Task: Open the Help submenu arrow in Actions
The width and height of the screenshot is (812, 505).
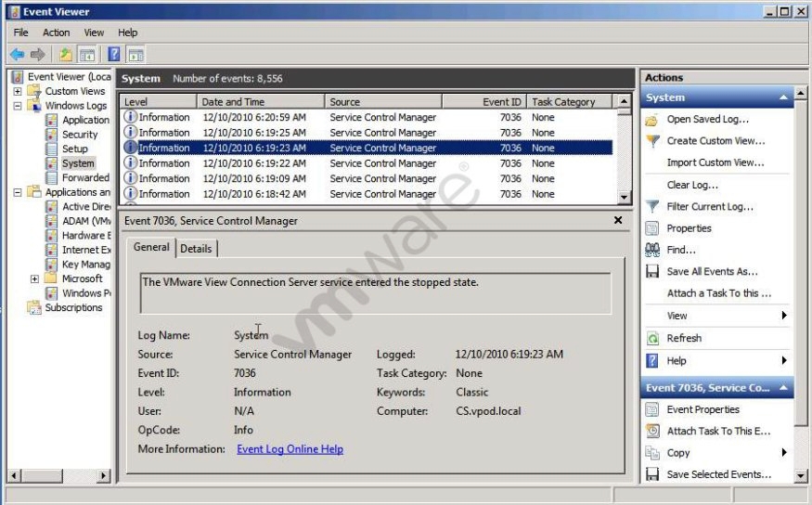Action: click(x=784, y=360)
